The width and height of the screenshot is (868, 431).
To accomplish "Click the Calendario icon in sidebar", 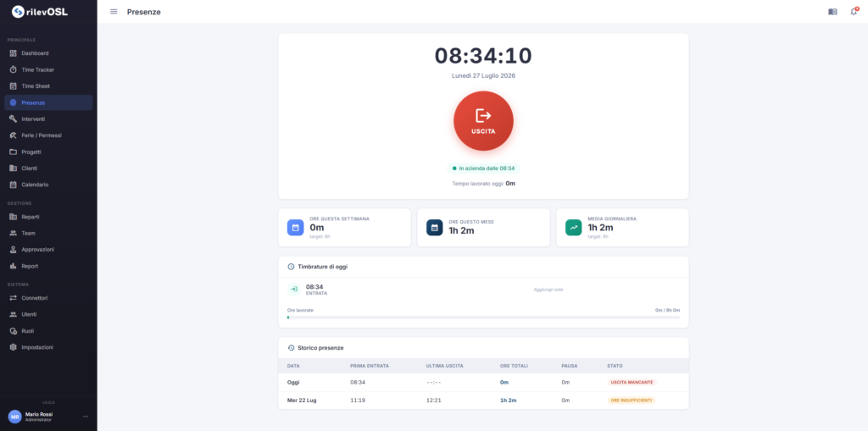I will (x=14, y=185).
